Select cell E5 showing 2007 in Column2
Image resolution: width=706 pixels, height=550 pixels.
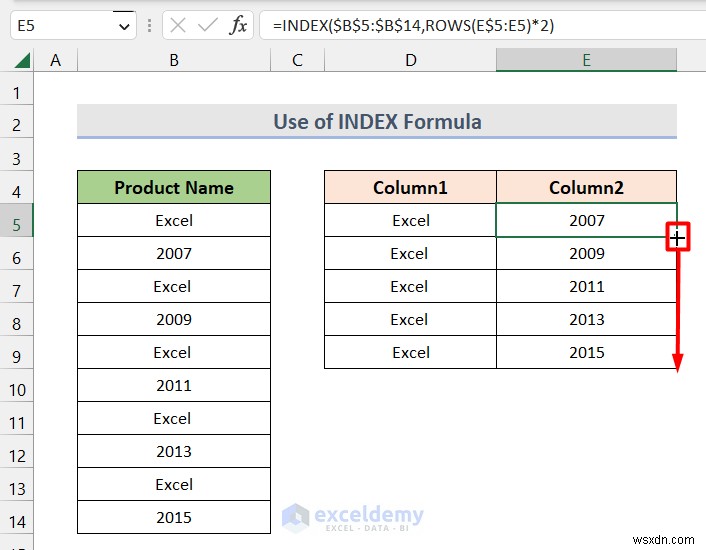[x=586, y=221]
